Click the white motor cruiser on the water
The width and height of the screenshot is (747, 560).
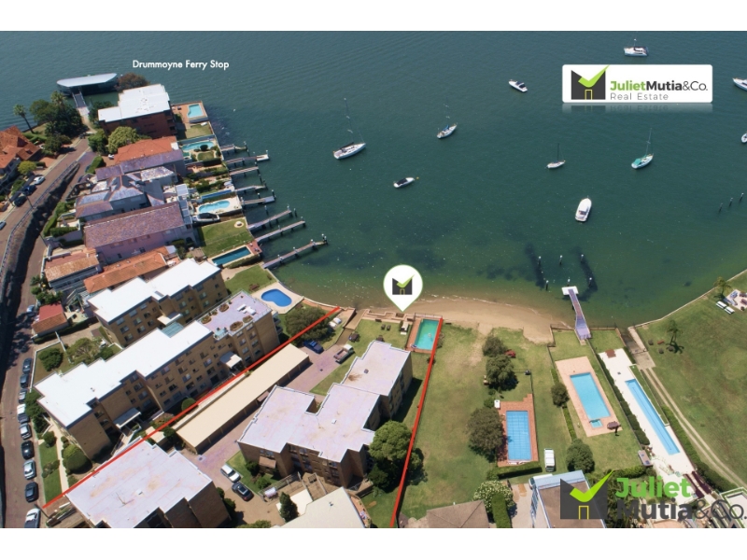[x=583, y=209]
